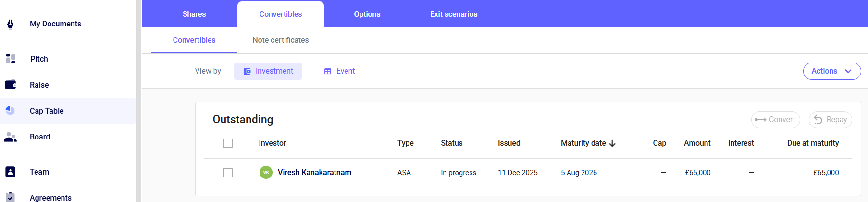This screenshot has width=868, height=202.
Task: Open Viresh Kanakaratnam investor link
Action: point(314,172)
